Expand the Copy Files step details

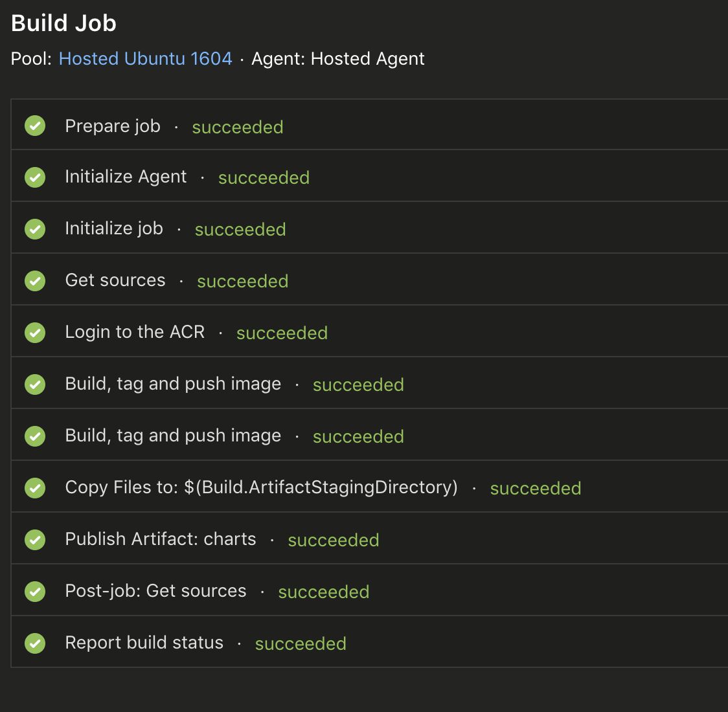click(260, 487)
